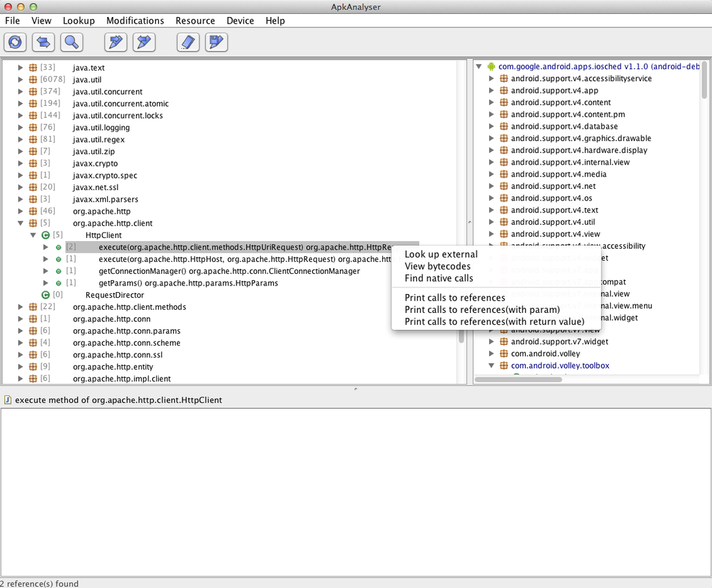Screen dimensions: 712x588
Task: Click the java.text package icon
Action: pyautogui.click(x=33, y=68)
